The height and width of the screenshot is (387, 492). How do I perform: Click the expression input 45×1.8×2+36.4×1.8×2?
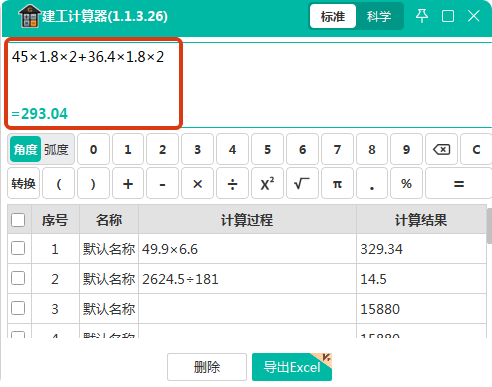tap(88, 57)
